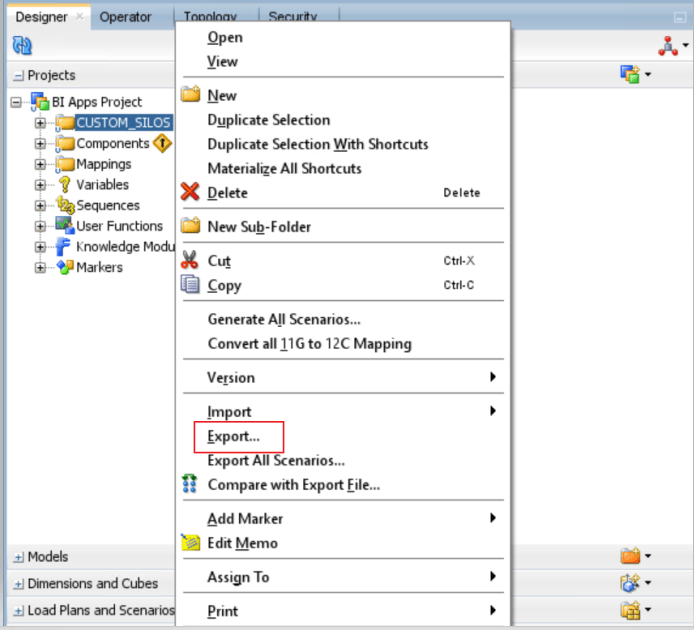Image resolution: width=694 pixels, height=630 pixels.
Task: Click the BI Apps Project icon
Action: pyautogui.click(x=40, y=101)
